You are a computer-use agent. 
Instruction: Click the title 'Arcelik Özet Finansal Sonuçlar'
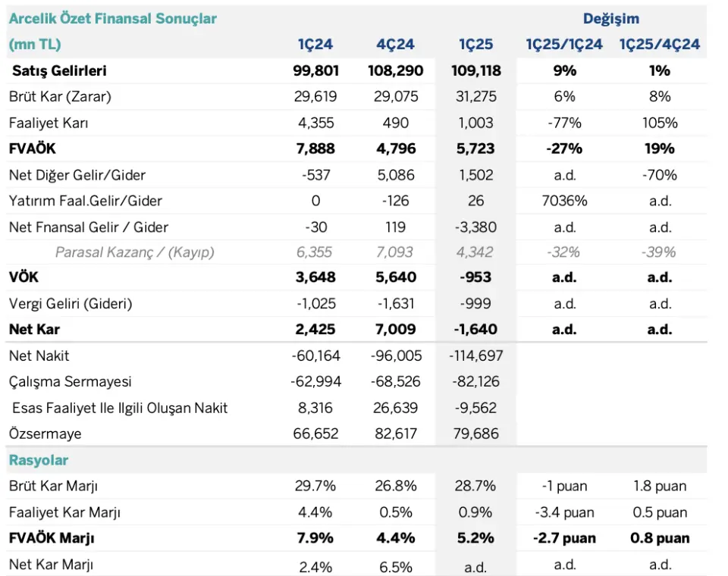pos(113,18)
